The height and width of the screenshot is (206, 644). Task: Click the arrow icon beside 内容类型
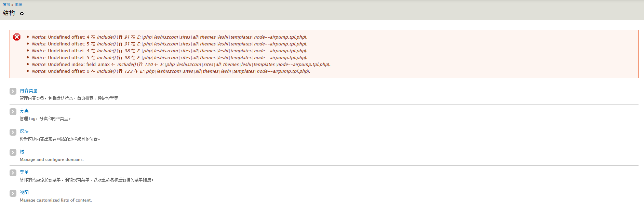[x=13, y=91]
